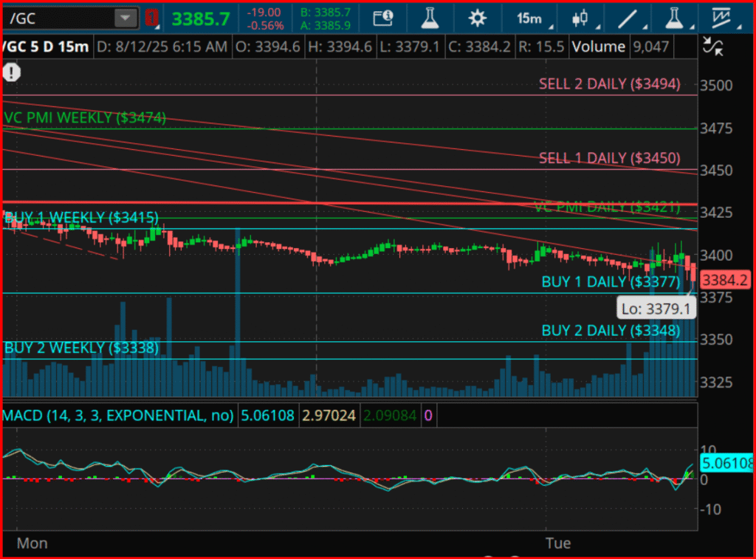This screenshot has height=559, width=756.
Task: Open chart settings gear icon
Action: (478, 18)
